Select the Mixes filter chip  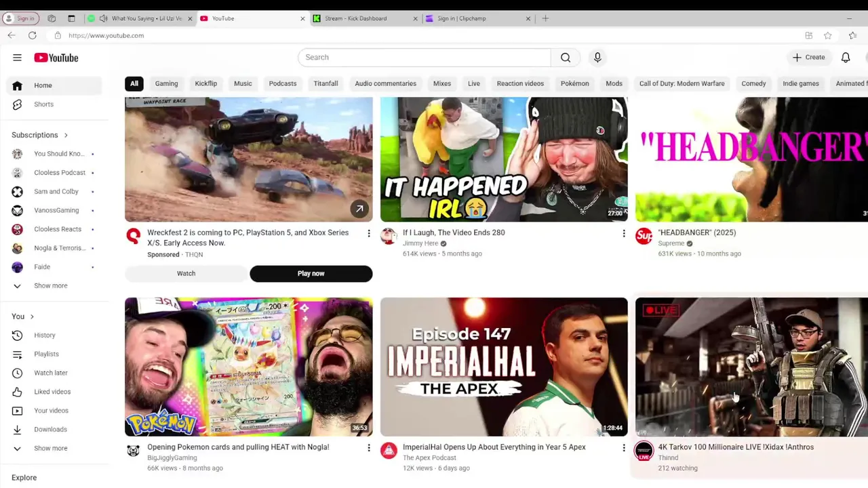[442, 83]
